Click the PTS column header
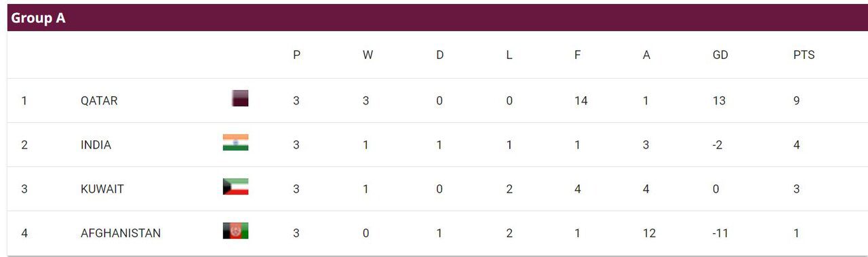Image resolution: width=868 pixels, height=257 pixels. pos(804,55)
